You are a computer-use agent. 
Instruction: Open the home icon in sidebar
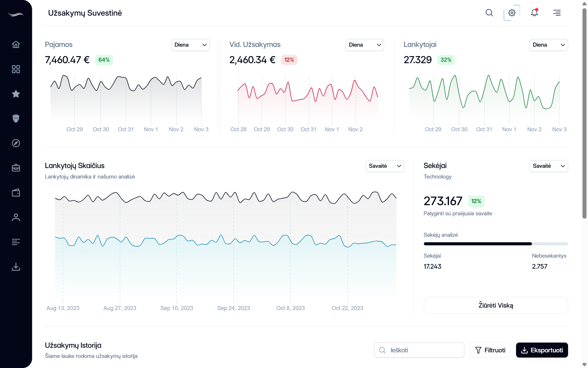click(16, 44)
